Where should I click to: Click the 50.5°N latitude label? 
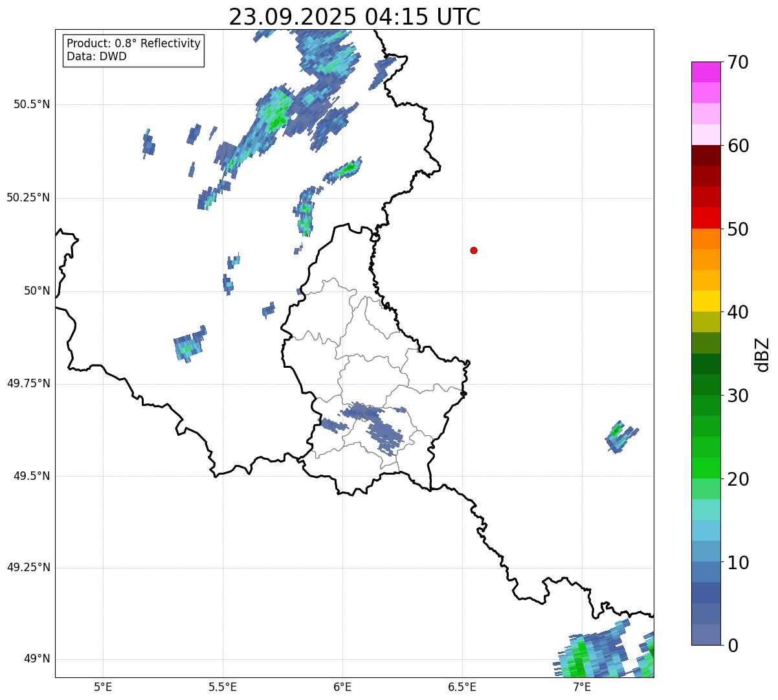click(x=32, y=104)
